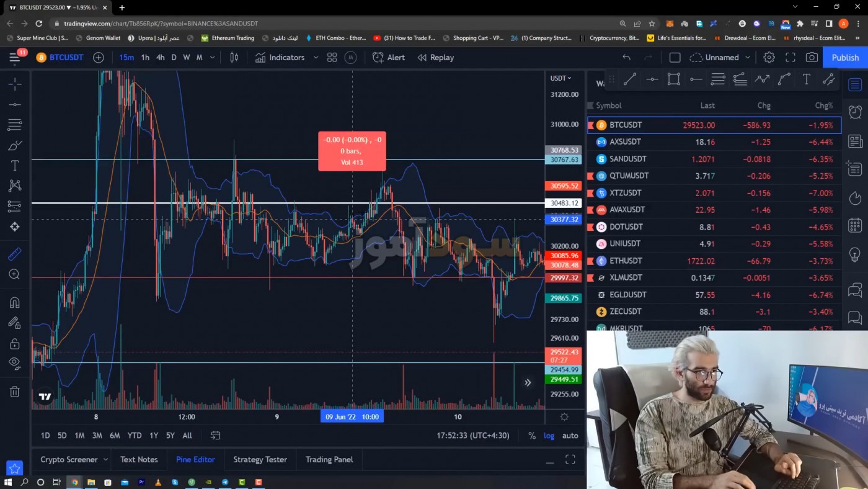Viewport: 868px width, 489px height.
Task: Select the zoom in magnifier tool
Action: point(15,274)
